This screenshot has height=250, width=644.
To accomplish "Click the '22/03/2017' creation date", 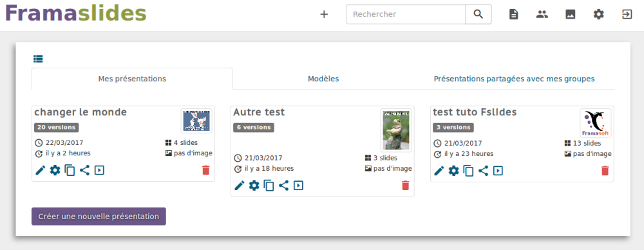I will (64, 142).
